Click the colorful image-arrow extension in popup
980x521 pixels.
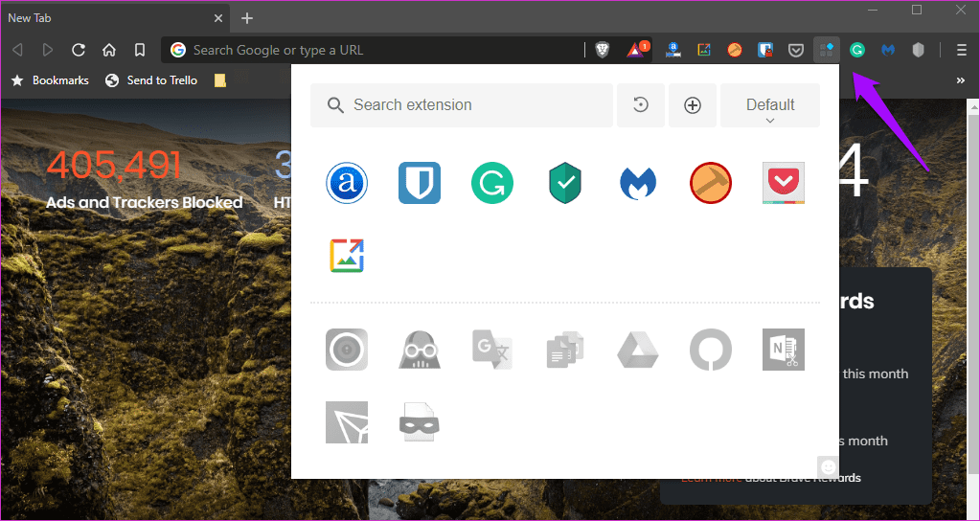[347, 256]
